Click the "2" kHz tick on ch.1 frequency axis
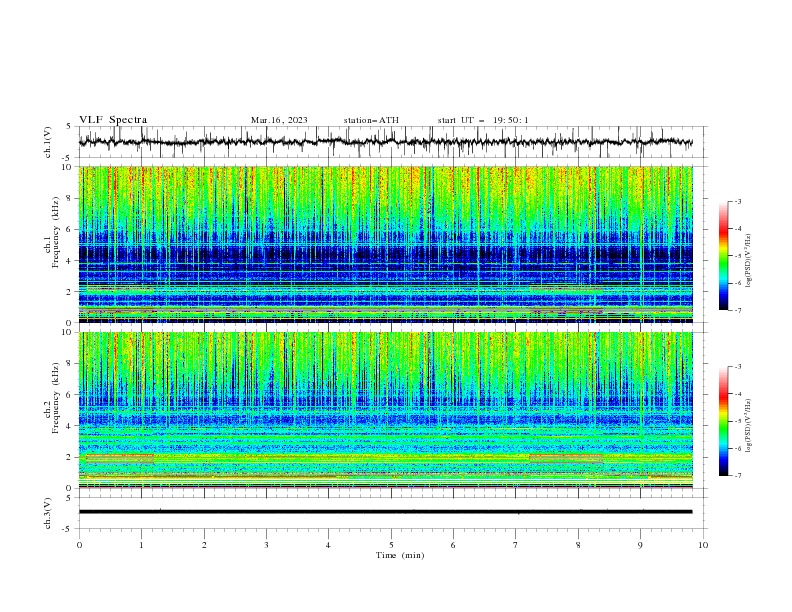This screenshot has width=792, height=612. (x=70, y=291)
